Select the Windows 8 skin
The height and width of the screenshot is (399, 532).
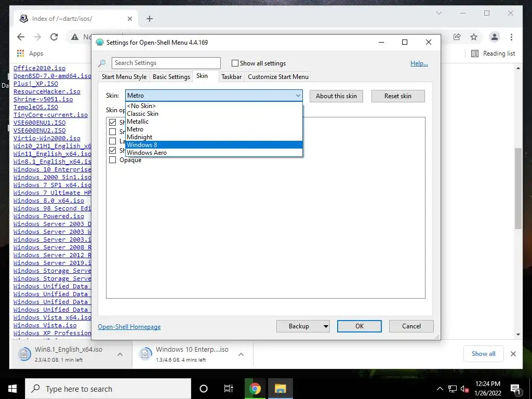click(x=214, y=145)
